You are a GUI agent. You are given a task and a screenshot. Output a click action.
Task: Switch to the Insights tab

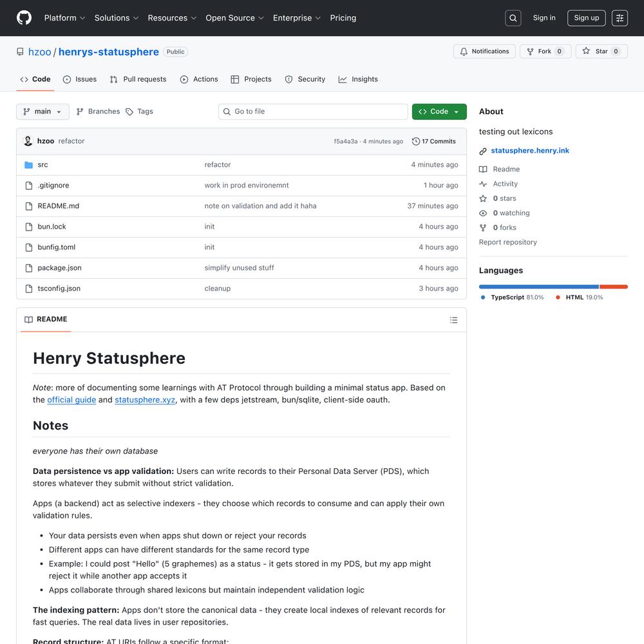(x=357, y=79)
